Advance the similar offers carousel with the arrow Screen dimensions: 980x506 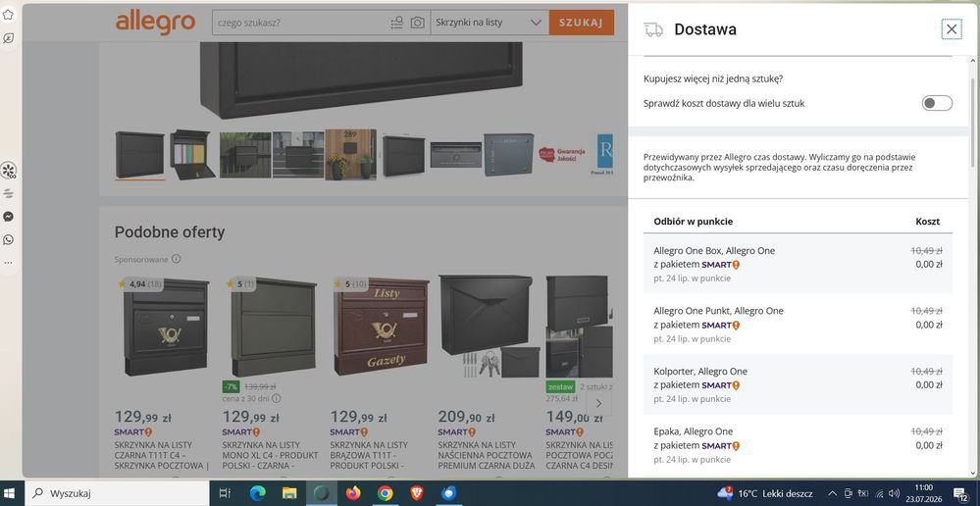(x=598, y=403)
